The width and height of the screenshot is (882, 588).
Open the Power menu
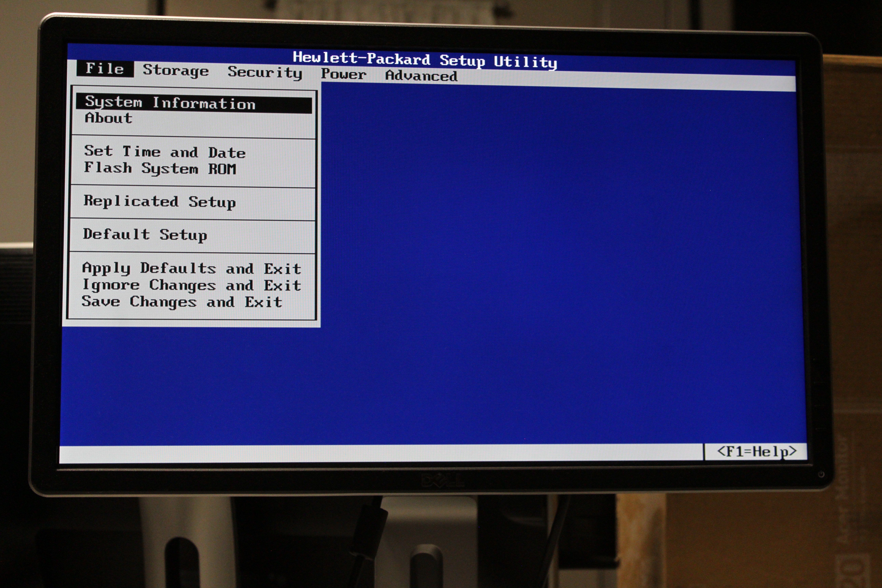click(x=344, y=74)
